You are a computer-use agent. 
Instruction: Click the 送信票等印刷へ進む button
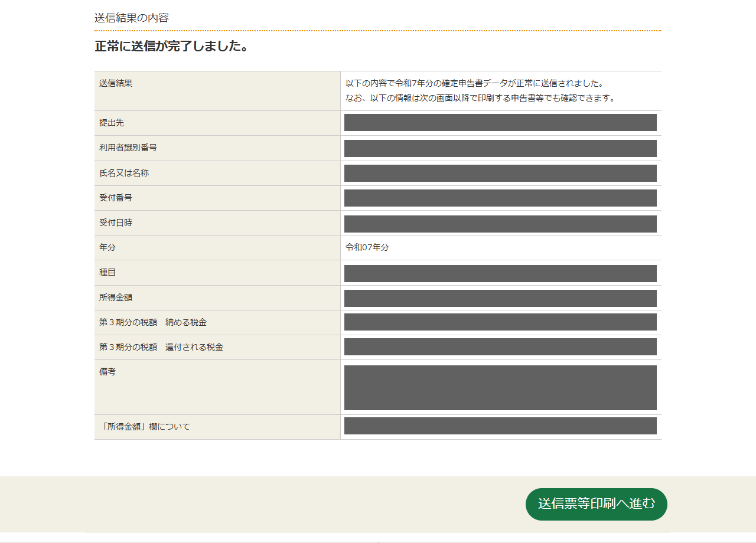coord(596,504)
